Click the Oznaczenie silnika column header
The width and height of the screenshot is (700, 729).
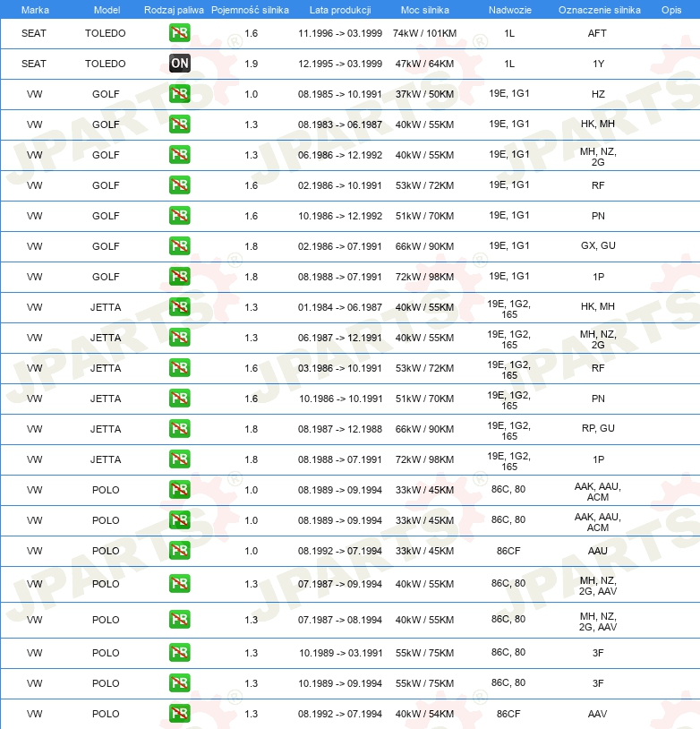click(x=599, y=10)
